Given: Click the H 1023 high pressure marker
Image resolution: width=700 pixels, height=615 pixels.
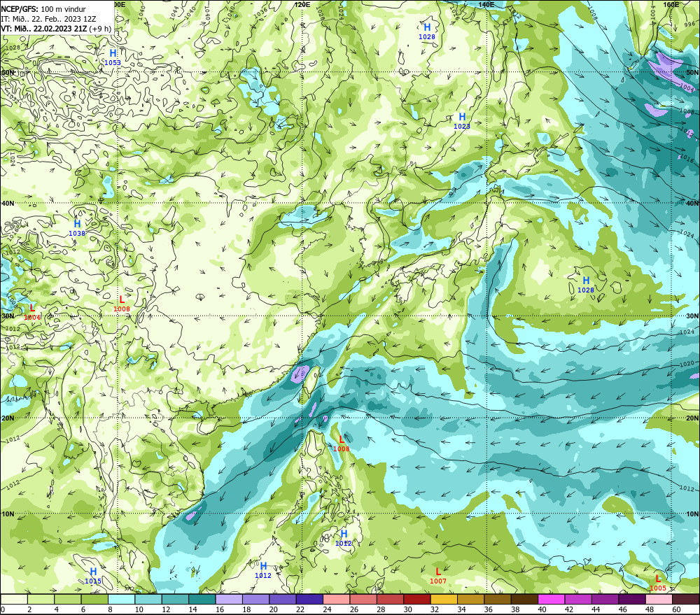Looking at the screenshot, I should coord(461,121).
